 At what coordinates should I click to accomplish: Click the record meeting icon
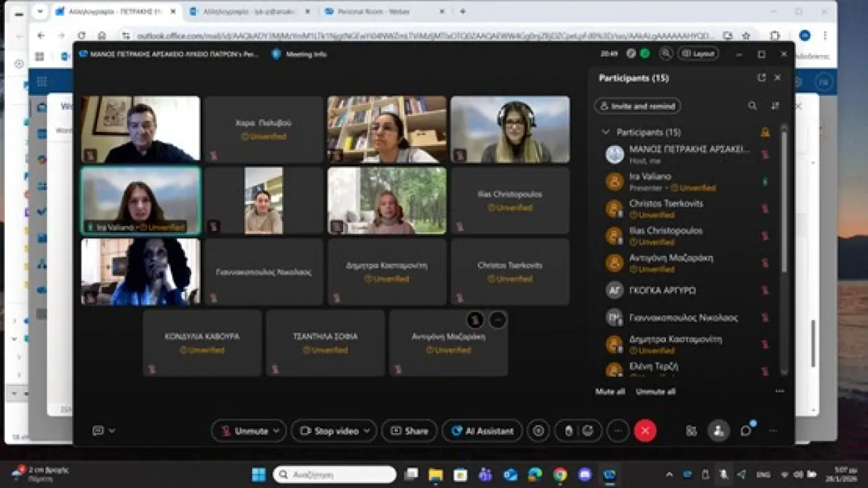click(538, 431)
